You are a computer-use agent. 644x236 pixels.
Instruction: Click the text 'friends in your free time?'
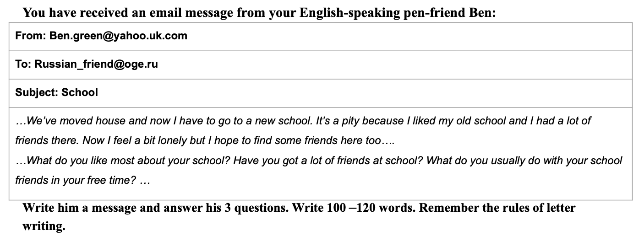point(76,181)
